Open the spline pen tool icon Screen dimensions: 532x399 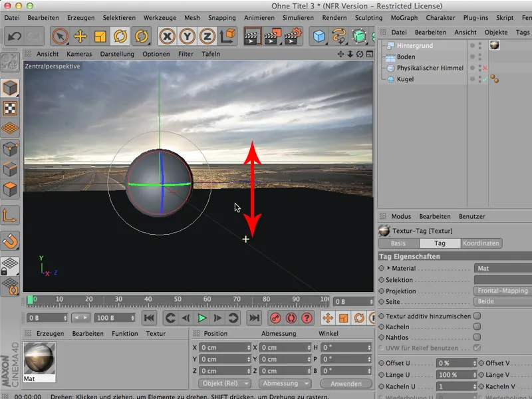[339, 36]
